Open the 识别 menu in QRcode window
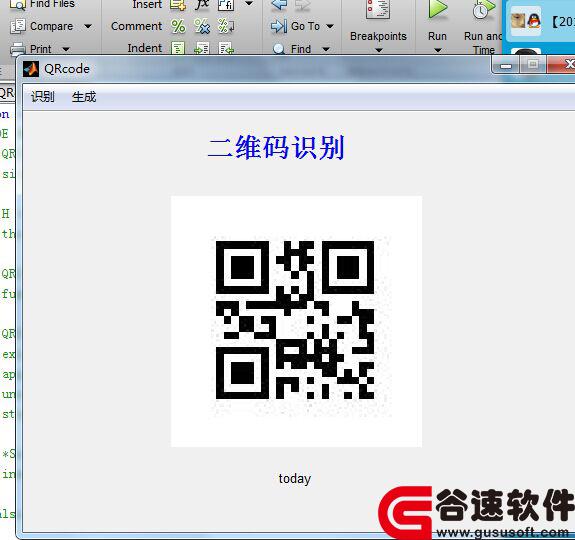This screenshot has width=575, height=540. click(43, 97)
